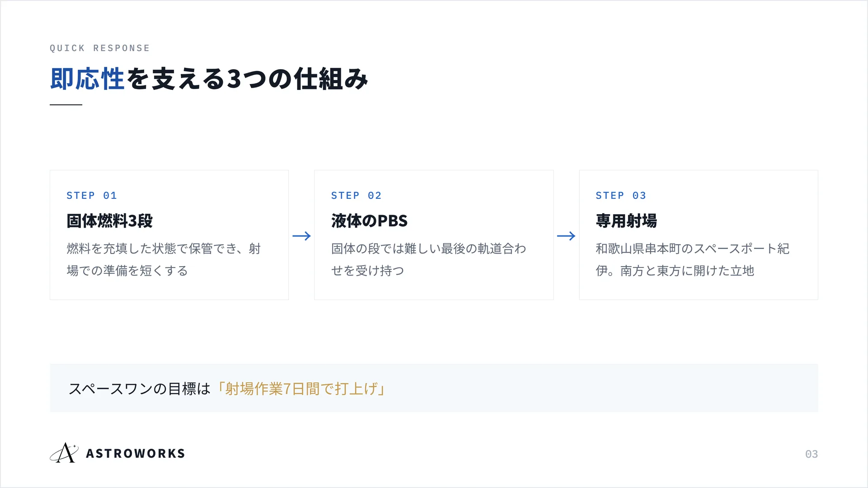Viewport: 868px width, 488px height.
Task: Click the heading part を支える3つの仕組み
Action: (247, 79)
